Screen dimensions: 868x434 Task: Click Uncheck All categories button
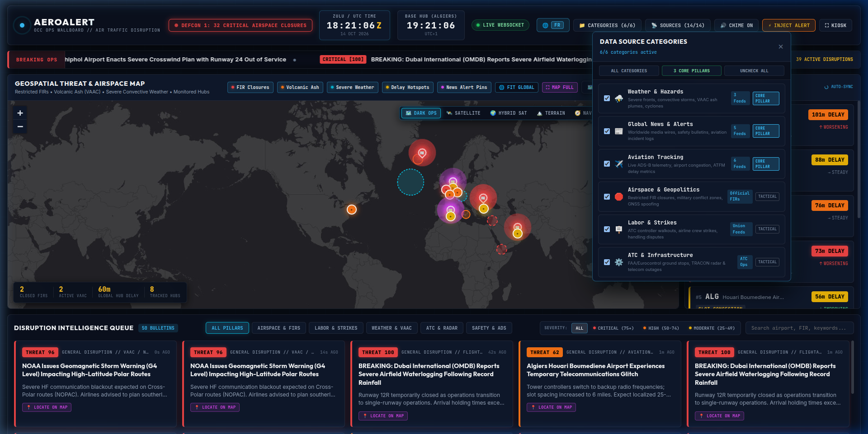click(754, 71)
